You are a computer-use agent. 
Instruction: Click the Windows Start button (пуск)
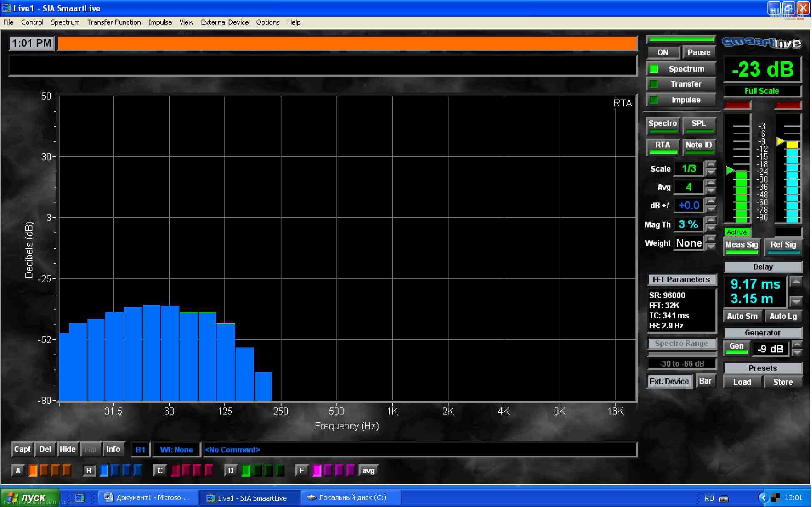30,498
